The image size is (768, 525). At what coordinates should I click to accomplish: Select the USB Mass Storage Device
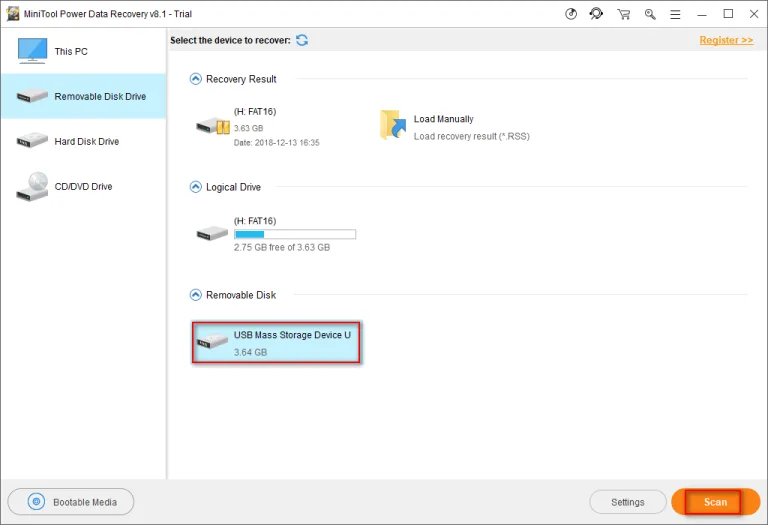tap(277, 342)
